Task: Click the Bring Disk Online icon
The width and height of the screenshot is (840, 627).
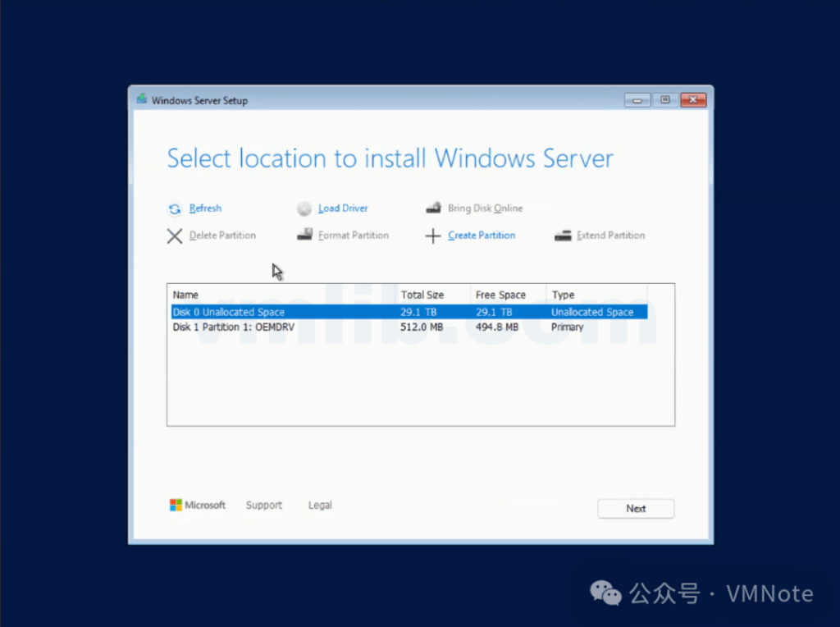Action: pyautogui.click(x=433, y=208)
